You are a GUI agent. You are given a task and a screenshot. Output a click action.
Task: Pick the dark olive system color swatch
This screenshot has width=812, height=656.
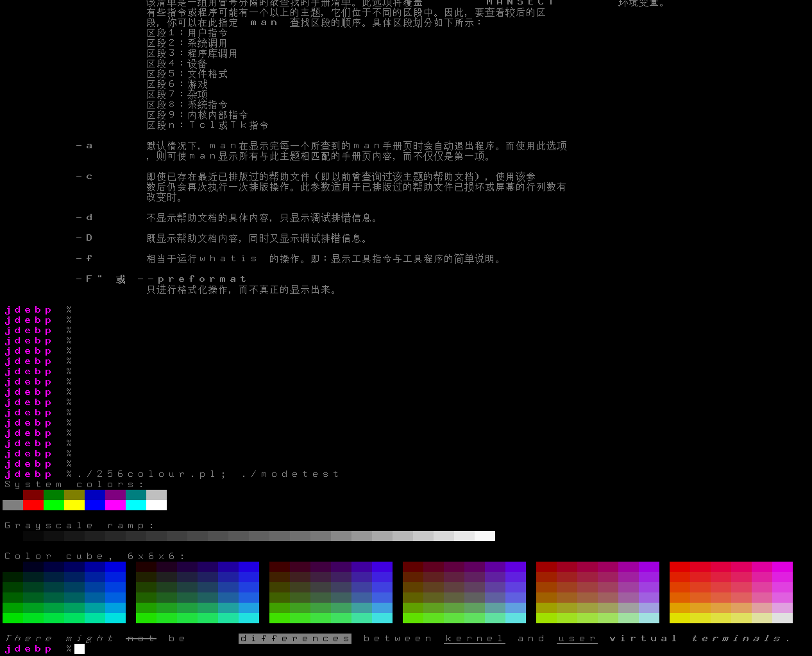click(x=74, y=495)
